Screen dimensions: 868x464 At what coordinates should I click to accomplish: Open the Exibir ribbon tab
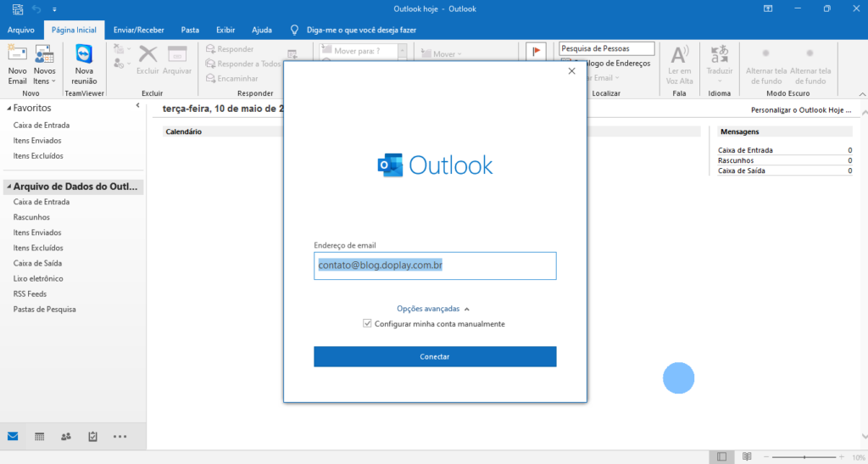tap(225, 30)
